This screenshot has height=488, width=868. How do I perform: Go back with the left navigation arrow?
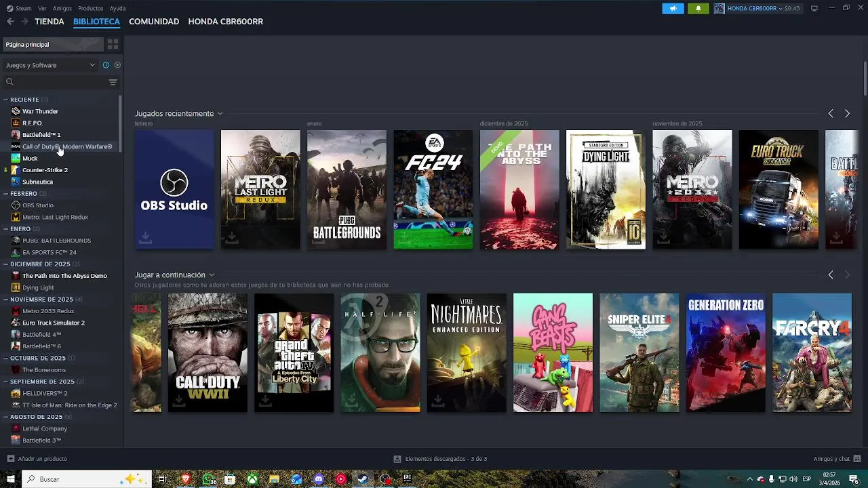(x=10, y=22)
